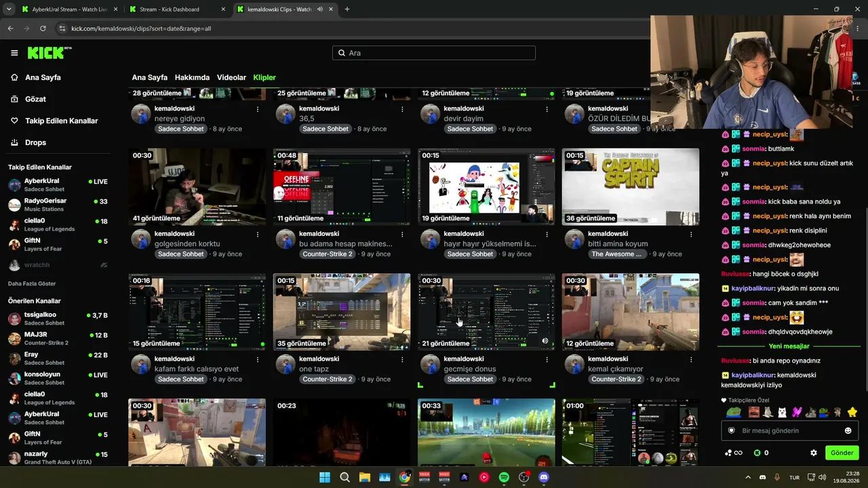Open options menu for 'nereye gidiyon' clip
The height and width of the screenshot is (488, 868).
(x=258, y=109)
